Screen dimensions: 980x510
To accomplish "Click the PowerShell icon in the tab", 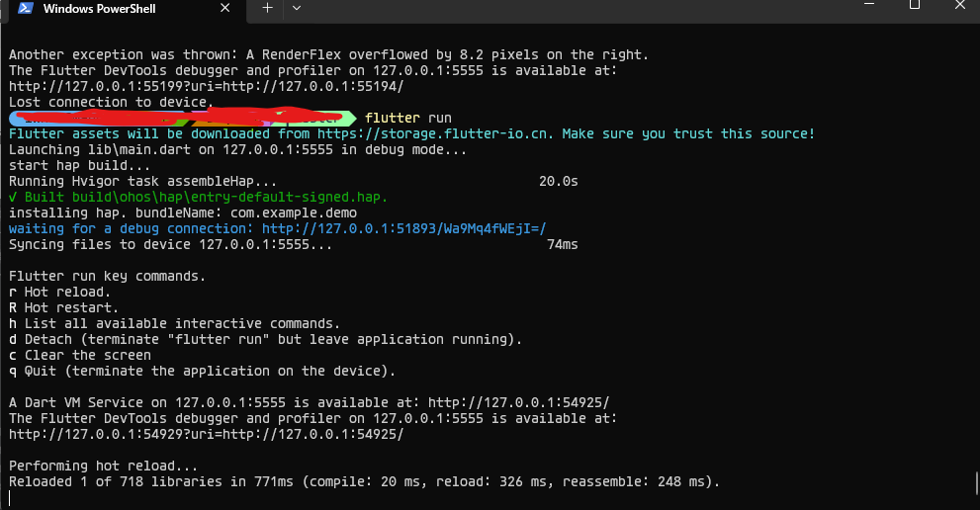I will (26, 8).
